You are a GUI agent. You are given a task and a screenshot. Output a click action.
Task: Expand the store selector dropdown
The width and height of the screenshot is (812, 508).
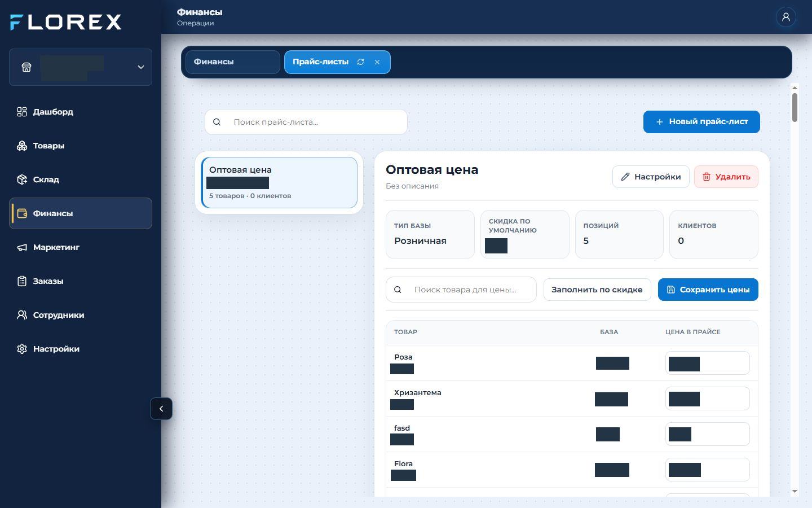coord(81,67)
